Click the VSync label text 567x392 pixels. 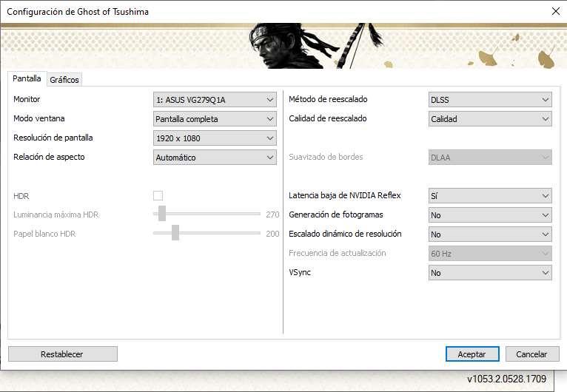(299, 272)
